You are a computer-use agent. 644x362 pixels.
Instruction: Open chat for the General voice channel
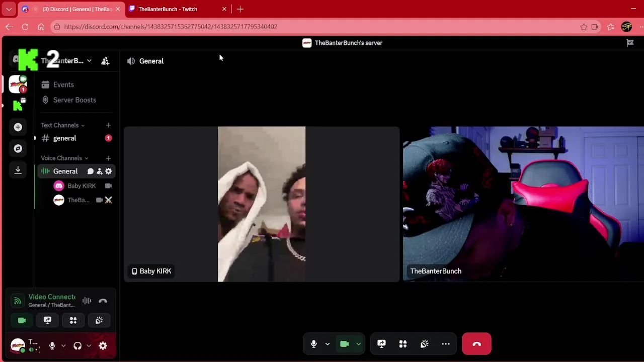coord(91,171)
